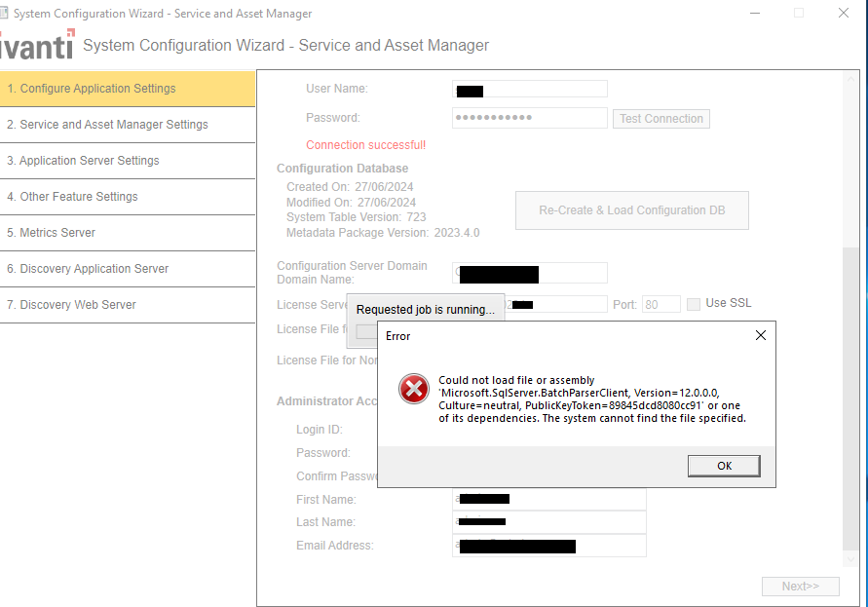Viewport: 868px width, 607px height.
Task: Select Discovery Application Server step
Action: pyautogui.click(x=127, y=269)
